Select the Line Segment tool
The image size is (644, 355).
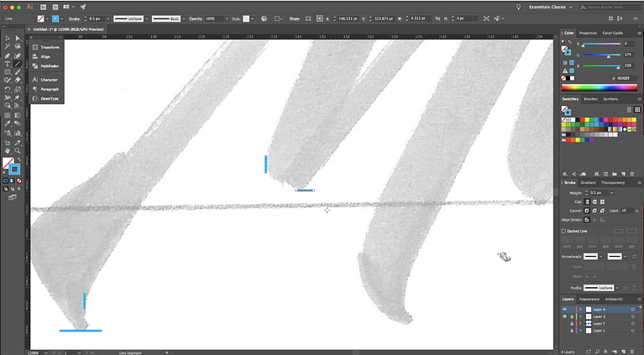pyautogui.click(x=17, y=64)
